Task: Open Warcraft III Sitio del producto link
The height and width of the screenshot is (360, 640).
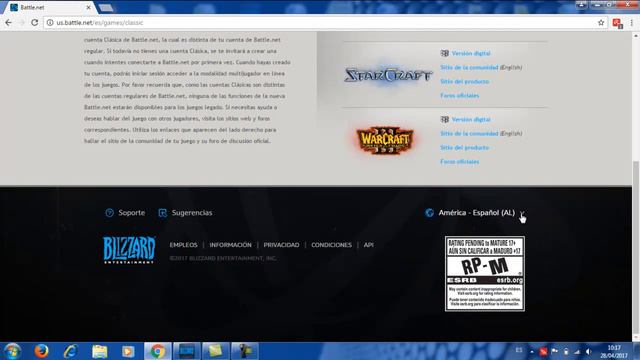Action: 464,147
